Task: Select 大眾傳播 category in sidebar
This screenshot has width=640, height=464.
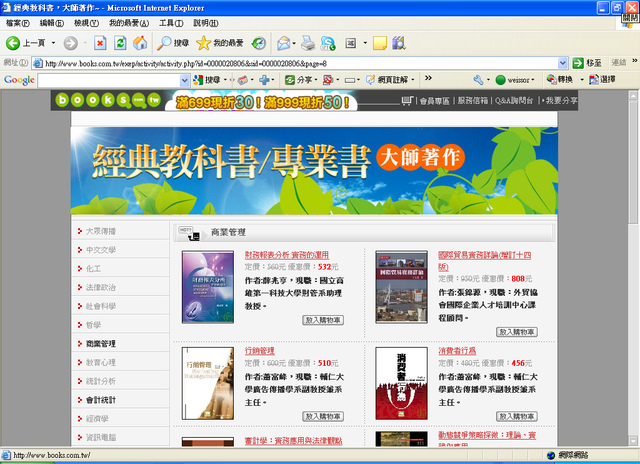Action: pyautogui.click(x=100, y=231)
